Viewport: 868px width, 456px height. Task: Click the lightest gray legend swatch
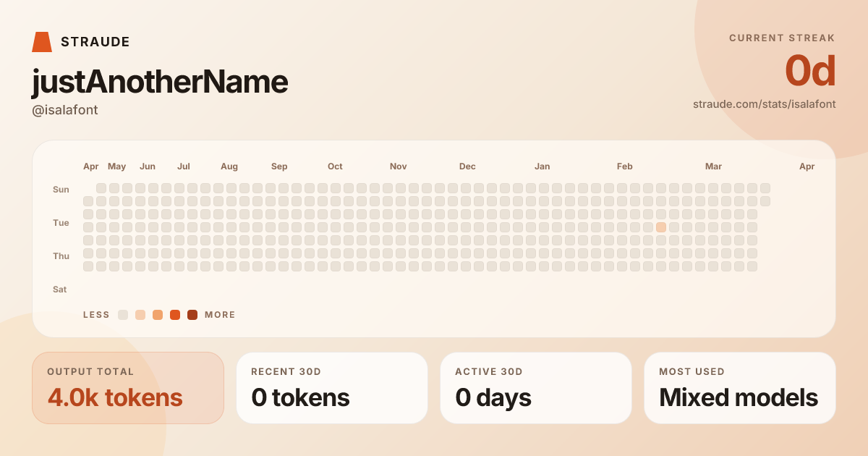[x=123, y=315]
